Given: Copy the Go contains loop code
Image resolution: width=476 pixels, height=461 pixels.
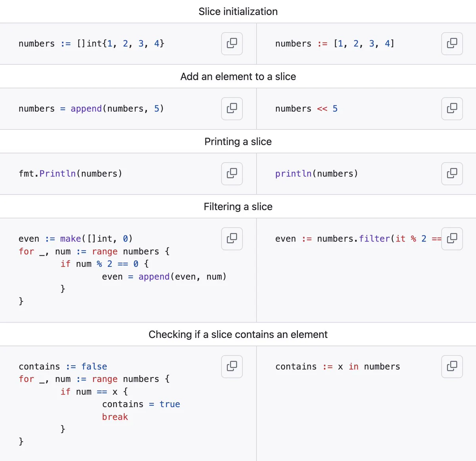Looking at the screenshot, I should [232, 366].
